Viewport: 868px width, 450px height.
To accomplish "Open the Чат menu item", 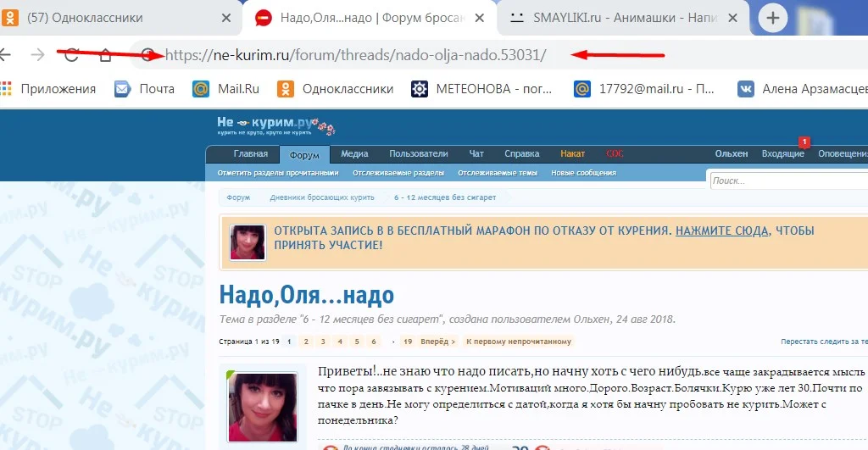I will tap(476, 154).
